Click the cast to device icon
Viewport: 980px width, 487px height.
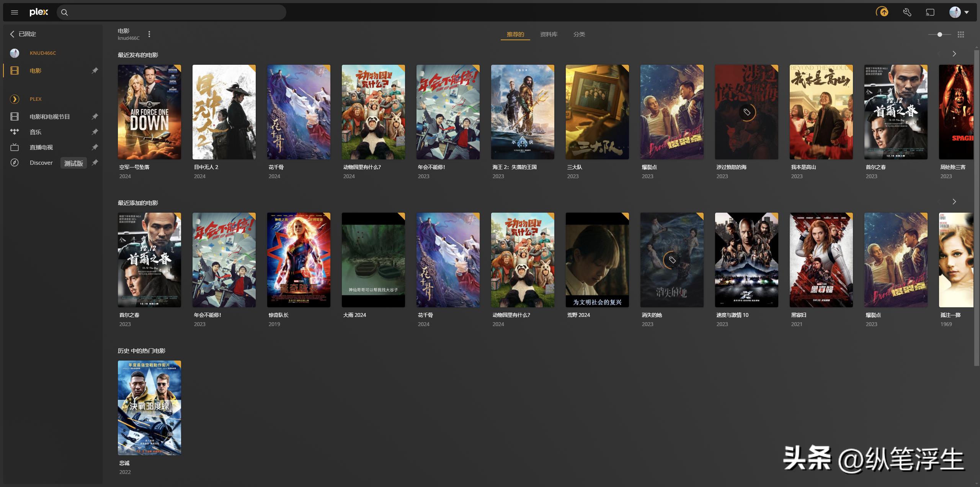930,12
